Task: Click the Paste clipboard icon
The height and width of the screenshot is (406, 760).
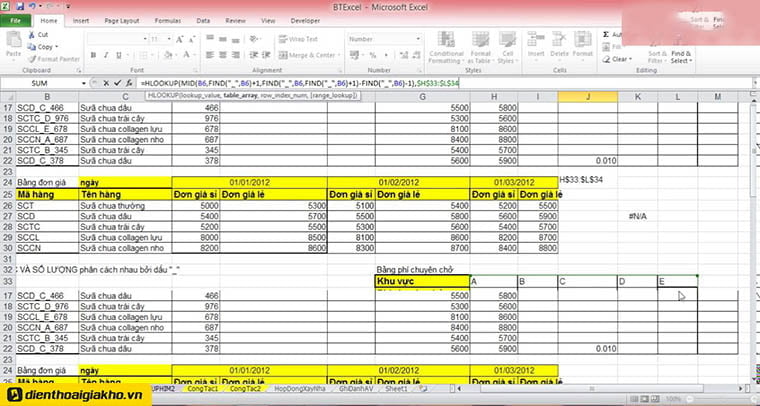Action: [13, 43]
